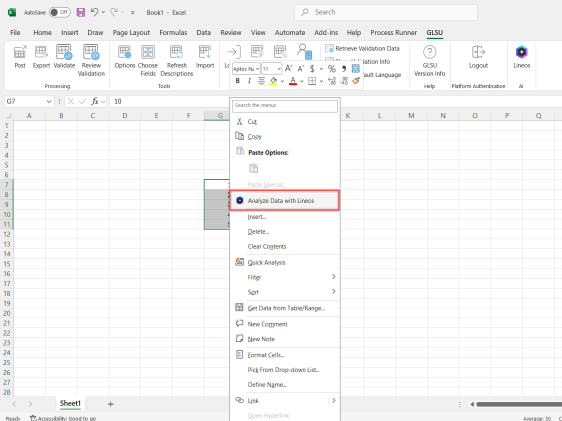Screen dimensions: 562x421
Task: Apply bold from the mini toolbar
Action: pyautogui.click(x=237, y=81)
